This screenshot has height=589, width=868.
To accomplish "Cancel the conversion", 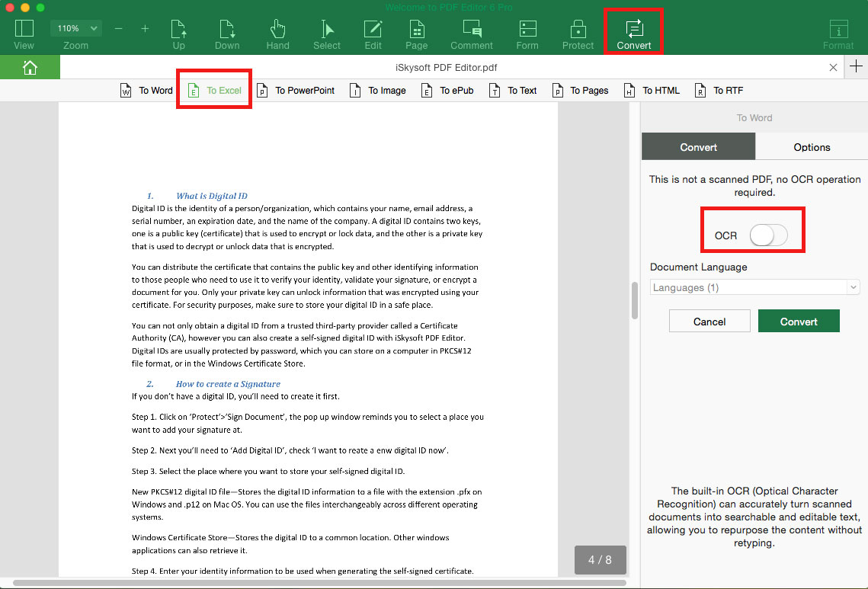I will coord(709,321).
